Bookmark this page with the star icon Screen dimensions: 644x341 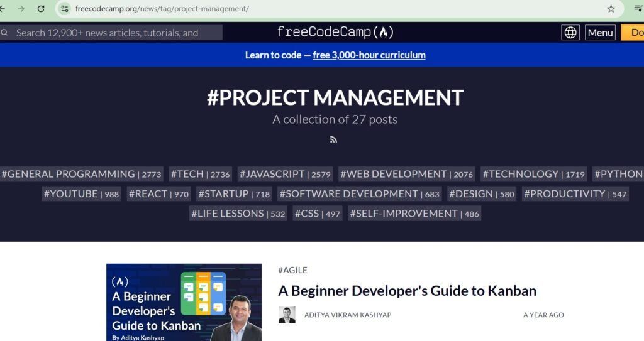[611, 9]
